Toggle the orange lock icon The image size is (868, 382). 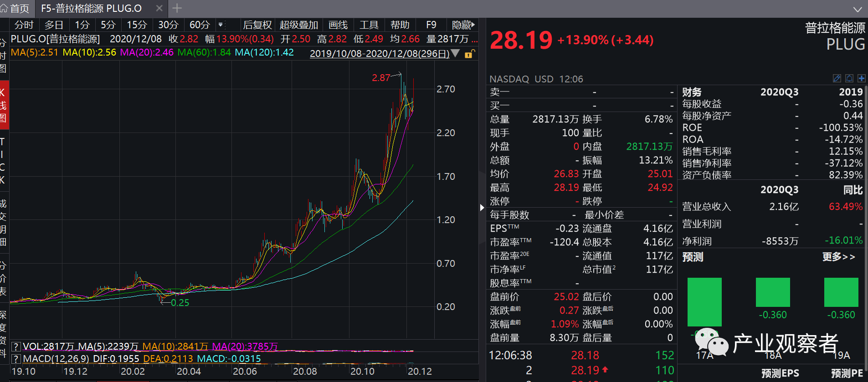[469, 54]
